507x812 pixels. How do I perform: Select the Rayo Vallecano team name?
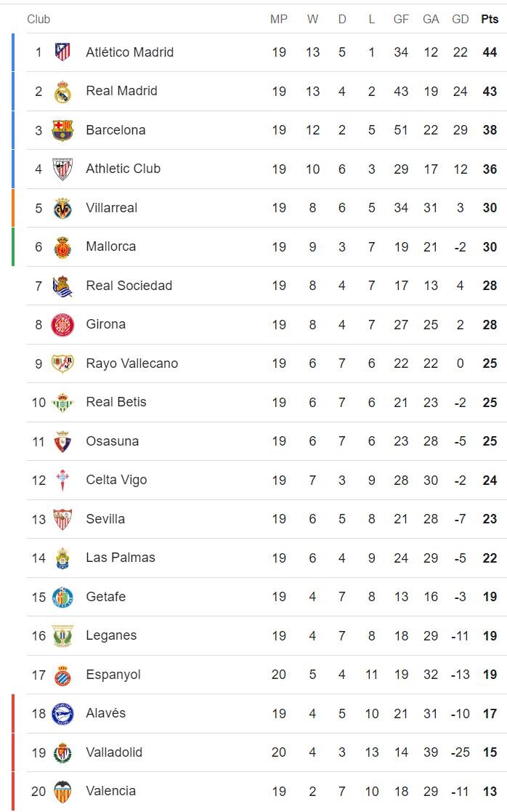point(131,363)
